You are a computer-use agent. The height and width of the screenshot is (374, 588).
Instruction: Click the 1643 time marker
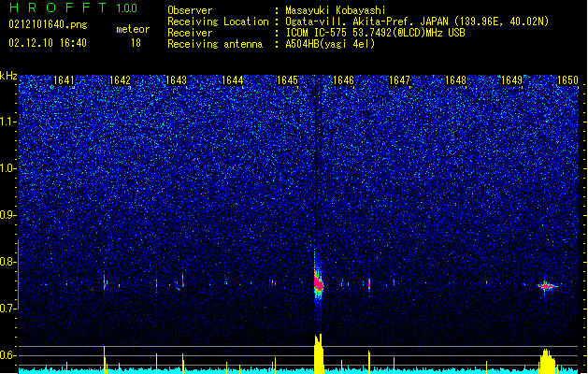pyautogui.click(x=176, y=80)
